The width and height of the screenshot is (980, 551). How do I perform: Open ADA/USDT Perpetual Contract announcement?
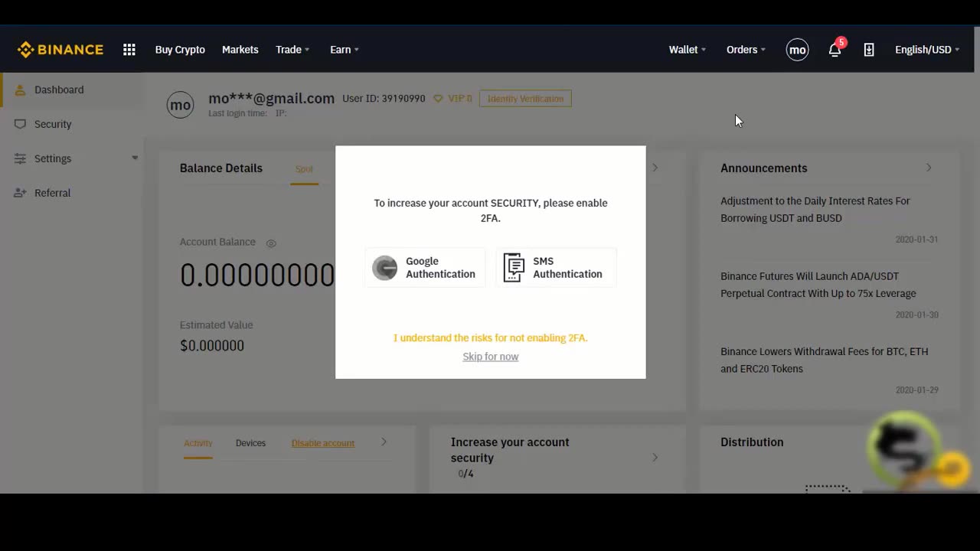pyautogui.click(x=818, y=285)
